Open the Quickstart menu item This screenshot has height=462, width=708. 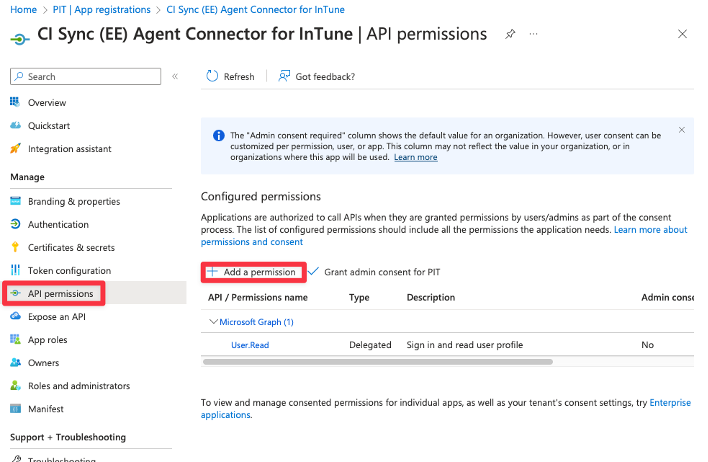(x=49, y=126)
